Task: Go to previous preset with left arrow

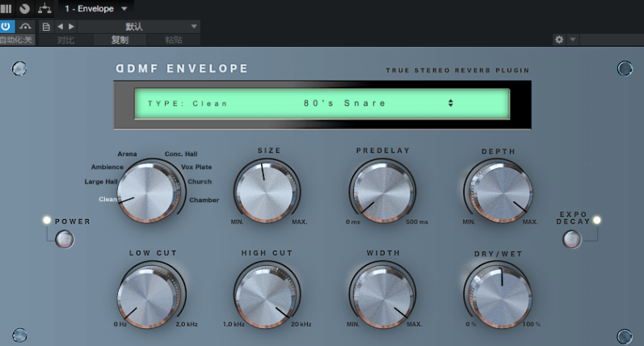Action: (60, 27)
